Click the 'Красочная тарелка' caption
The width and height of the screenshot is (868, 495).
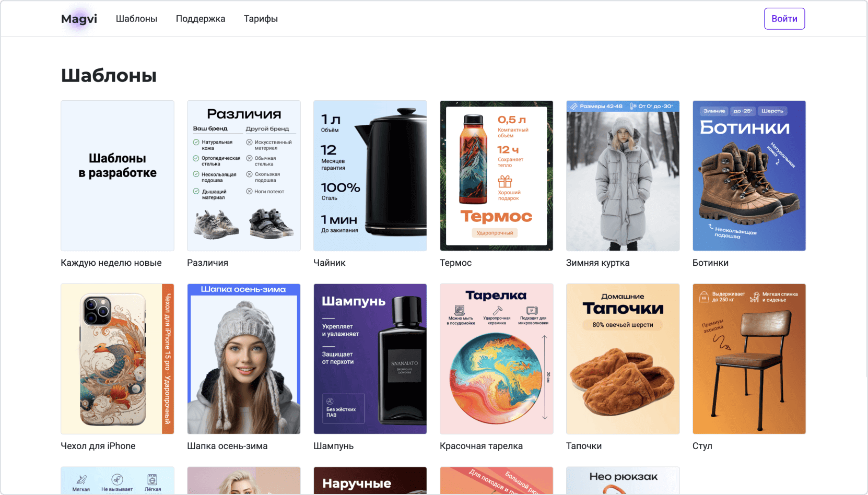482,446
